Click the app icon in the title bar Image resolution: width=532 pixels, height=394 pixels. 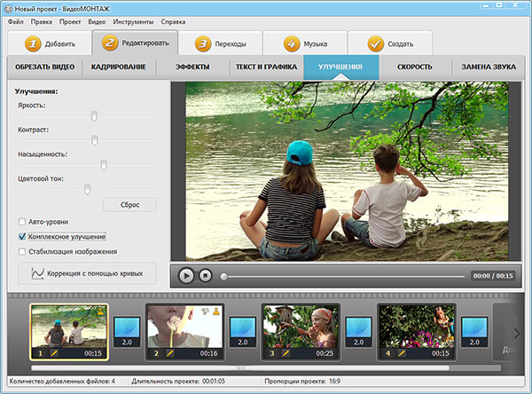(x=9, y=9)
